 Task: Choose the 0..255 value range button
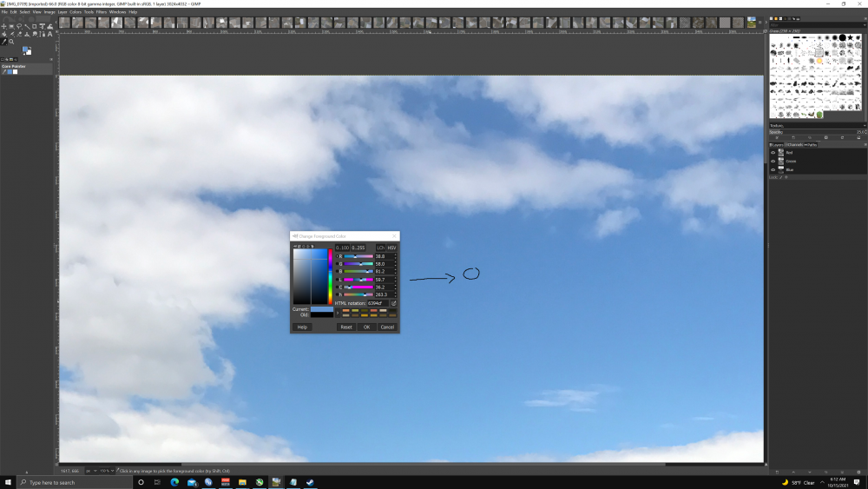point(358,248)
